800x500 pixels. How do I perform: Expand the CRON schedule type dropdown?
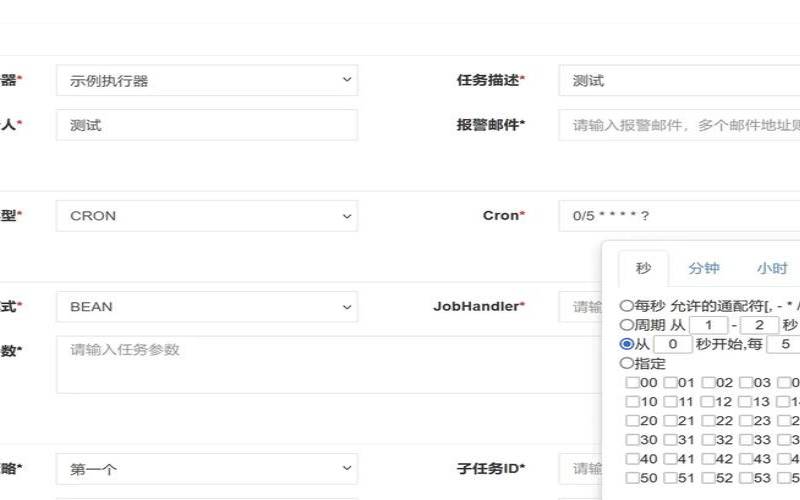(206, 216)
